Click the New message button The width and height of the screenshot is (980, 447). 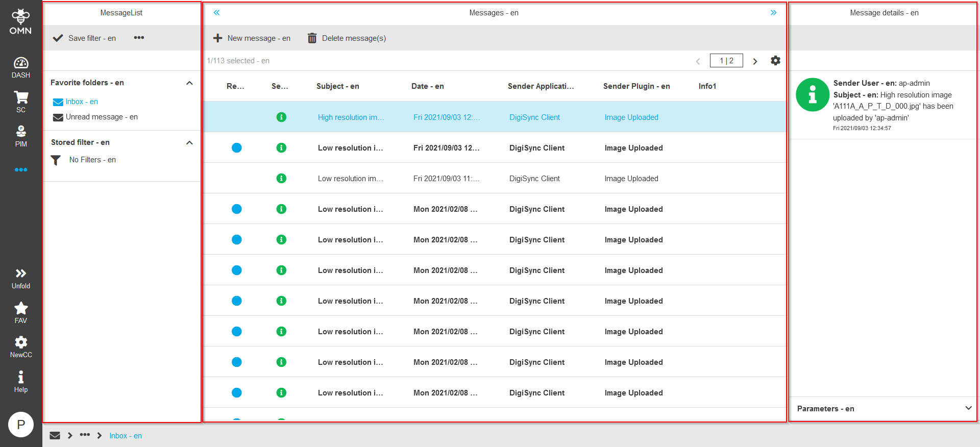click(252, 38)
